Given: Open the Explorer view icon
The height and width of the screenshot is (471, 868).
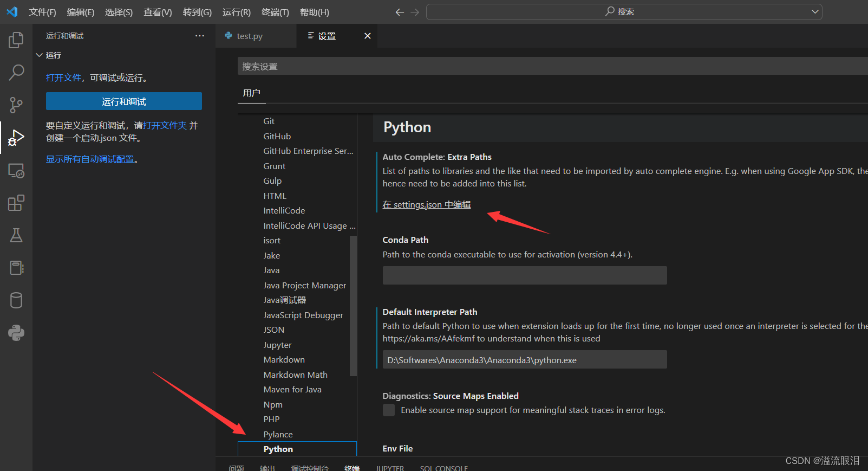Looking at the screenshot, I should click(16, 40).
